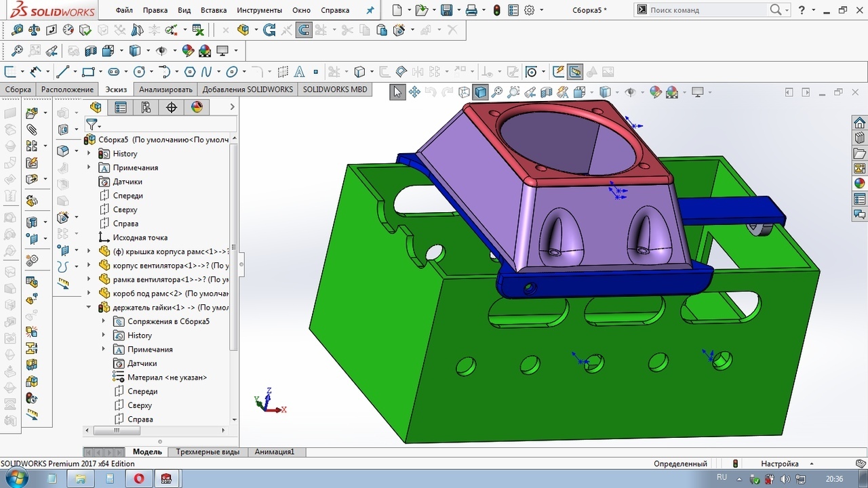Open the Measure tool with scales icon
The image size is (868, 488).
(x=34, y=30)
